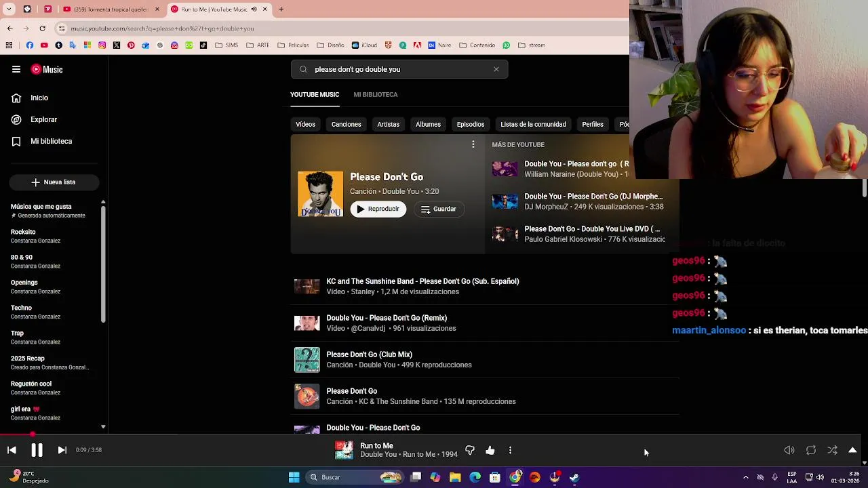Create a playlist with Nueva lista button
868x488 pixels.
(54, 182)
